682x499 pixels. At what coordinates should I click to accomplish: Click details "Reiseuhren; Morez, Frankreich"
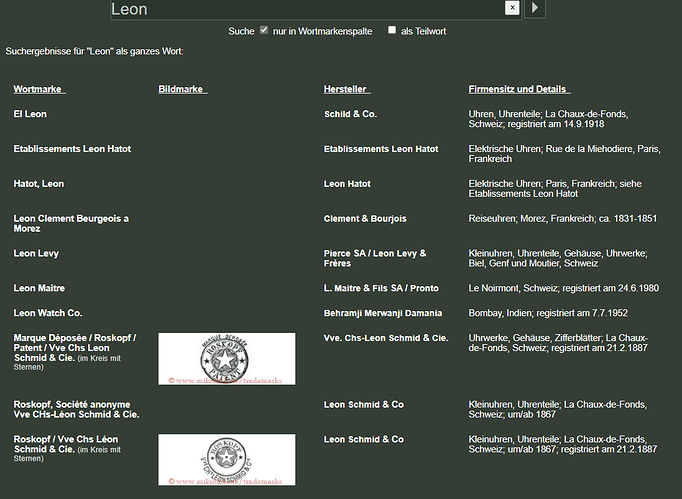pyautogui.click(x=532, y=218)
